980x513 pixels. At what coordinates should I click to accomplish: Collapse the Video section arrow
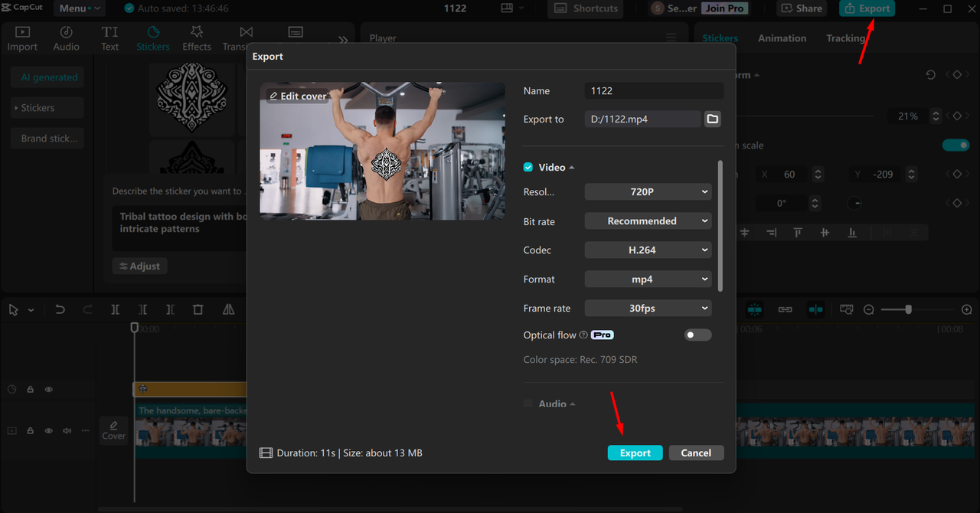[x=572, y=168]
